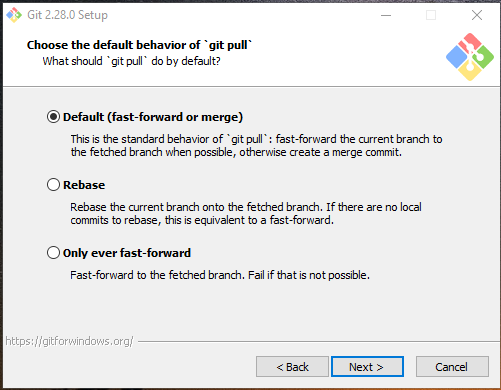Select the Default (fast-forward or merge) radio circle
Screen dimensions: 501x390
[53, 117]
